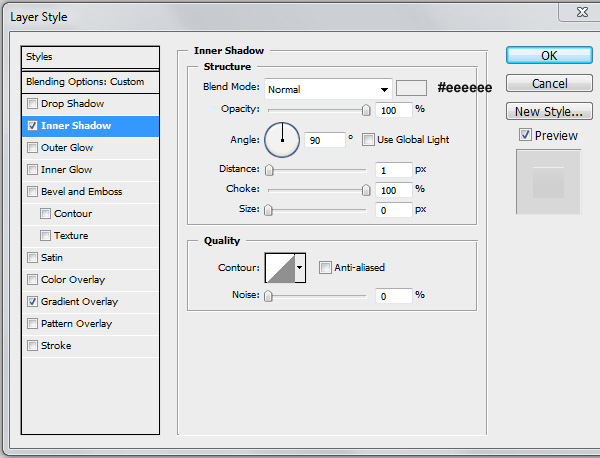Enable the Drop Shadow checkbox

click(x=33, y=103)
